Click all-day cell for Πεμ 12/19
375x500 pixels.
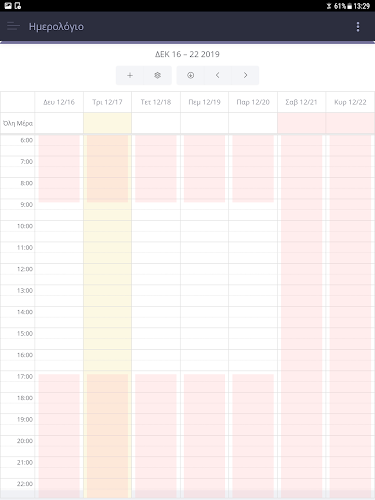click(x=204, y=123)
